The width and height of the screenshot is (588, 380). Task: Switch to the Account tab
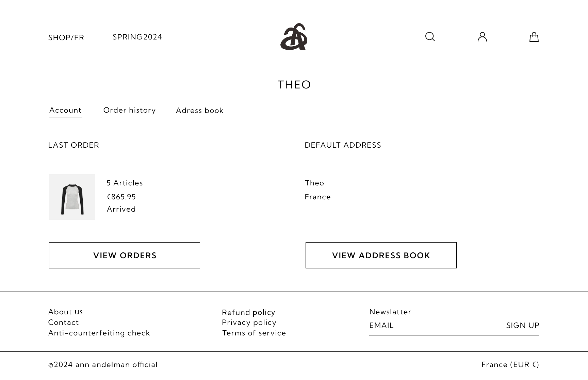point(65,110)
